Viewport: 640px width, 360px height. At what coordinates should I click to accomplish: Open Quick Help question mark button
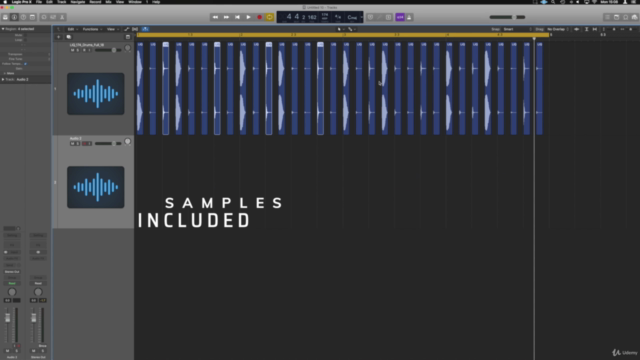[23, 17]
